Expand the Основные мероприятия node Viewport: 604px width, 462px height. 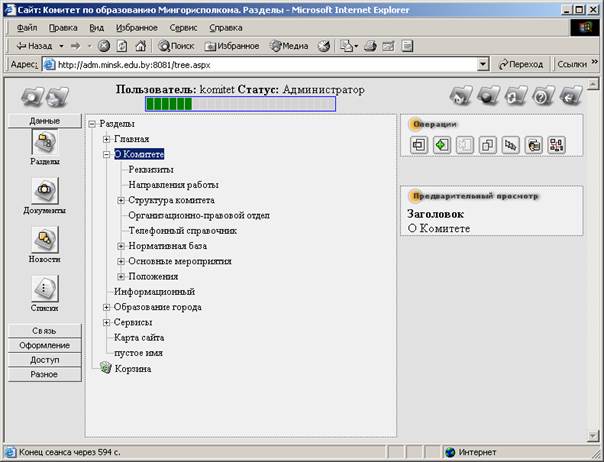tap(121, 261)
